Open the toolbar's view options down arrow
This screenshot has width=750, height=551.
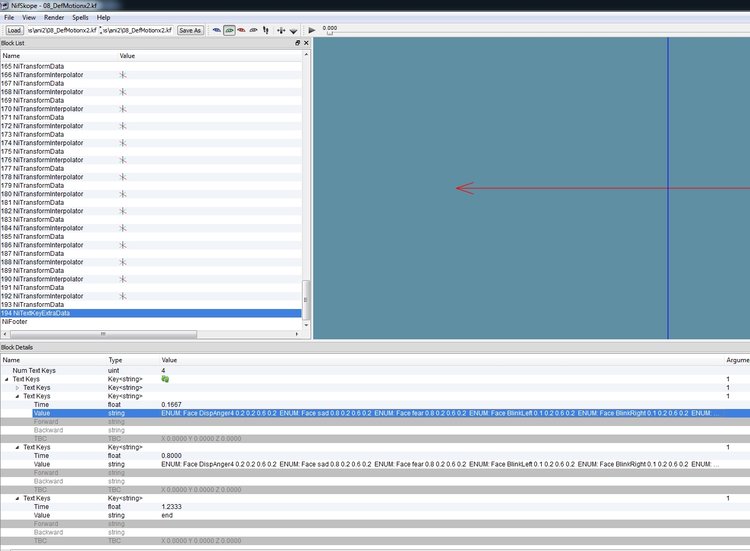click(293, 31)
